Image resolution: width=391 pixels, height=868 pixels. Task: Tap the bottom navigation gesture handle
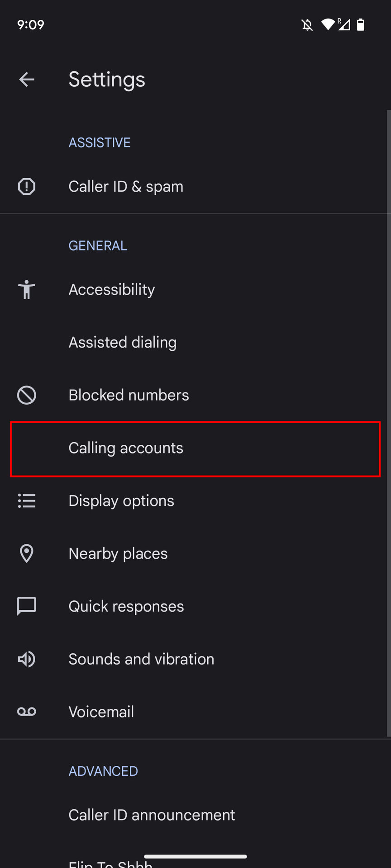click(x=195, y=856)
